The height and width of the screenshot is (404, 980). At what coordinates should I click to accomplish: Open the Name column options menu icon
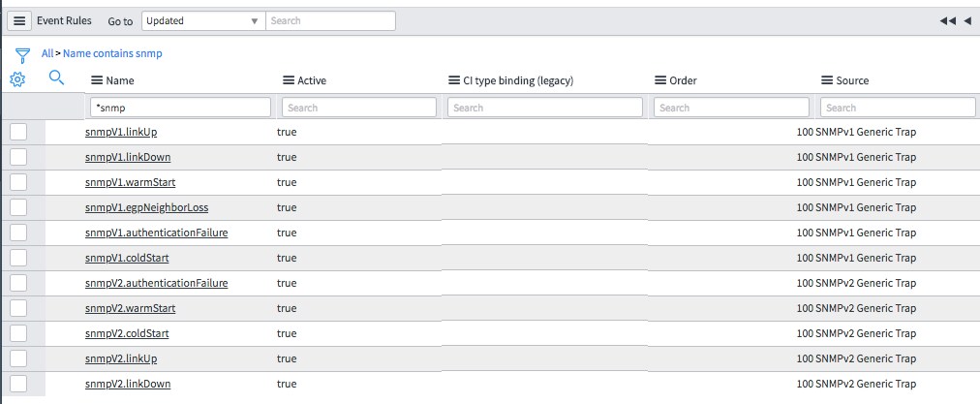pyautogui.click(x=97, y=80)
